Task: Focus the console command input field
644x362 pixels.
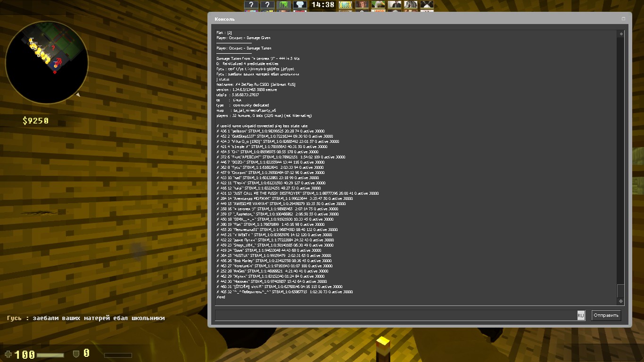Action: point(396,315)
